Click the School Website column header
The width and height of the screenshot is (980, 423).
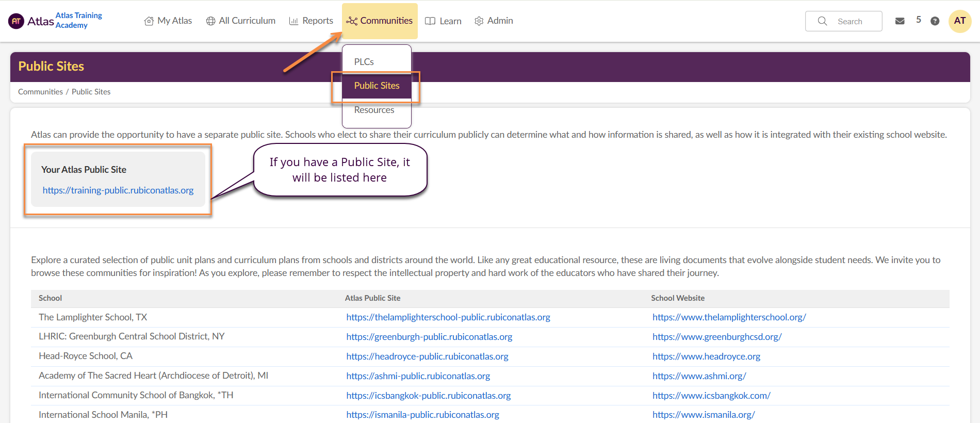pos(678,298)
